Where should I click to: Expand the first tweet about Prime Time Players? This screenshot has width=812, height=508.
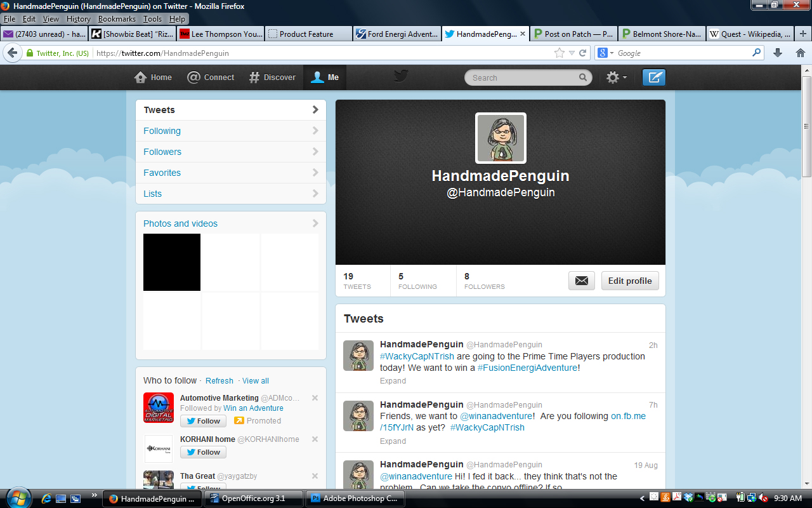pyautogui.click(x=393, y=381)
